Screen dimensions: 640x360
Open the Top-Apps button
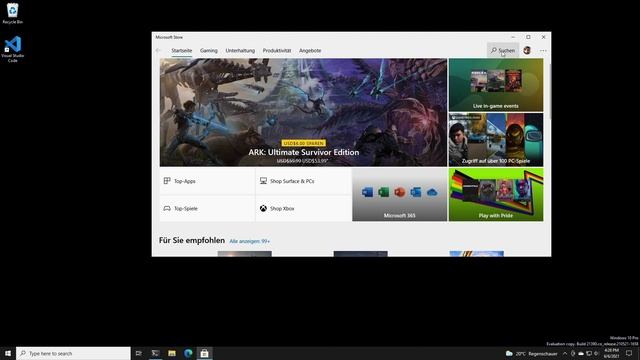pos(207,181)
